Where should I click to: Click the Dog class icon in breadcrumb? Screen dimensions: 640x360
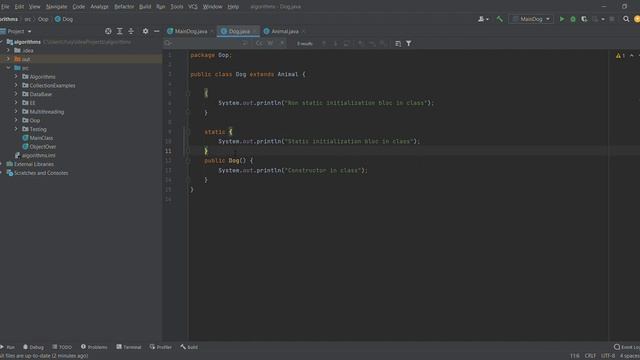58,19
